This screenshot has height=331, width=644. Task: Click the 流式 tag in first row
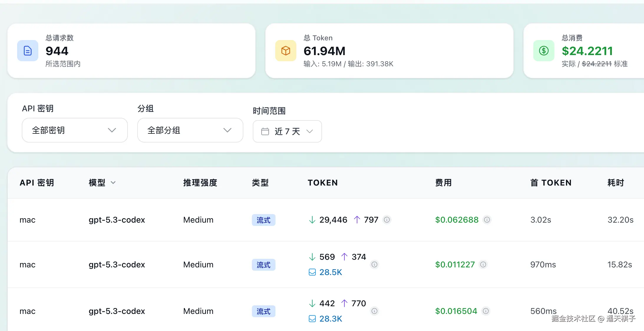pos(263,220)
